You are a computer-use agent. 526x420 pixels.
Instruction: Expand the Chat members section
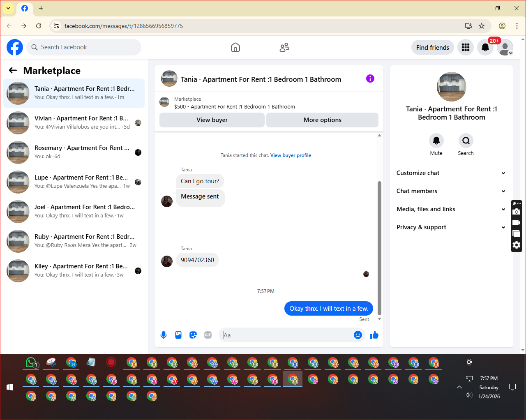tap(451, 191)
